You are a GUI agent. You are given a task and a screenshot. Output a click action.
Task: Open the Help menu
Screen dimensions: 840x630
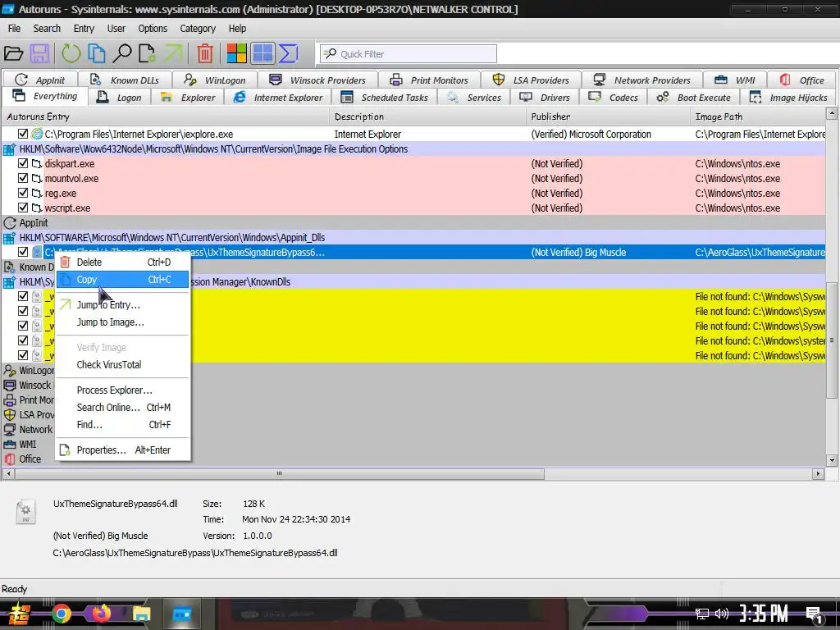tap(237, 29)
